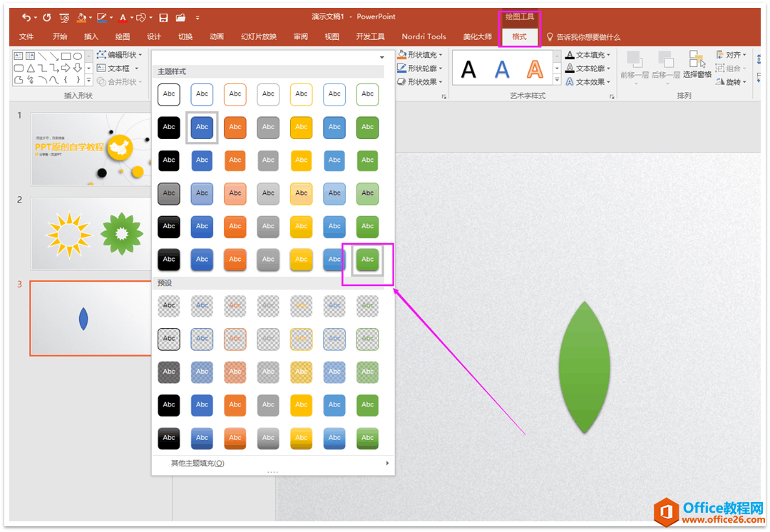Click the Open folder icon in title bar
Viewport: 770px width, 532px height.
[x=180, y=18]
